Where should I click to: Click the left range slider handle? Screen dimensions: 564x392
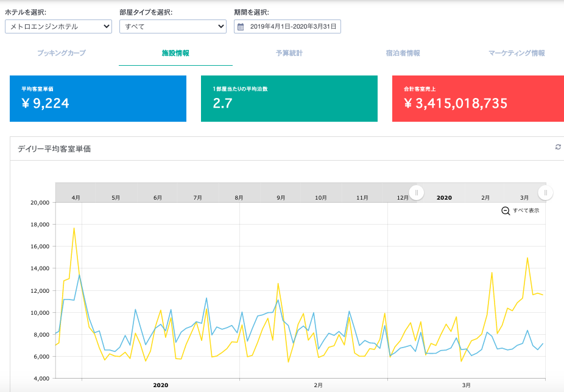pos(417,192)
